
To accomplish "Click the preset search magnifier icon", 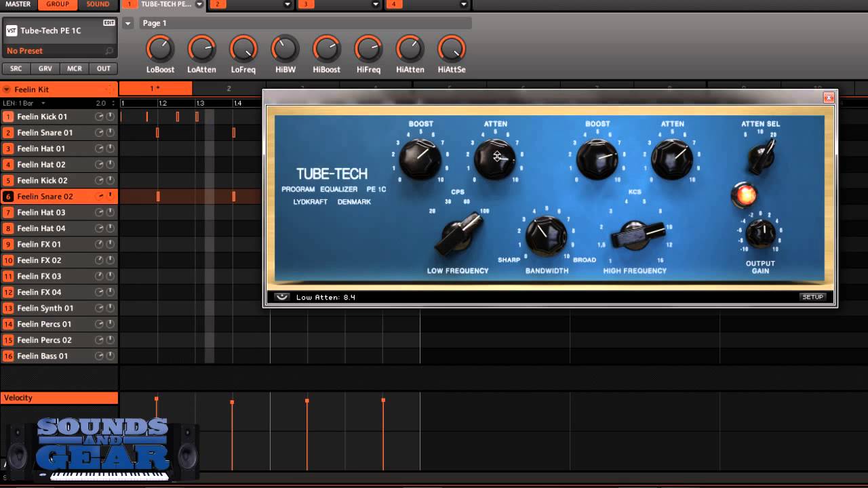I will (x=108, y=51).
